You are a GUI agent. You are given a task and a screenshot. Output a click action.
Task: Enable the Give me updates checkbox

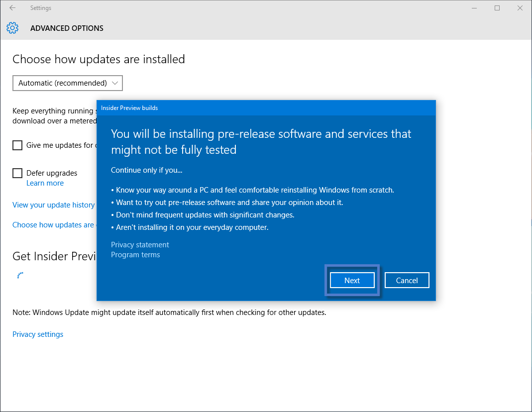[x=17, y=145]
